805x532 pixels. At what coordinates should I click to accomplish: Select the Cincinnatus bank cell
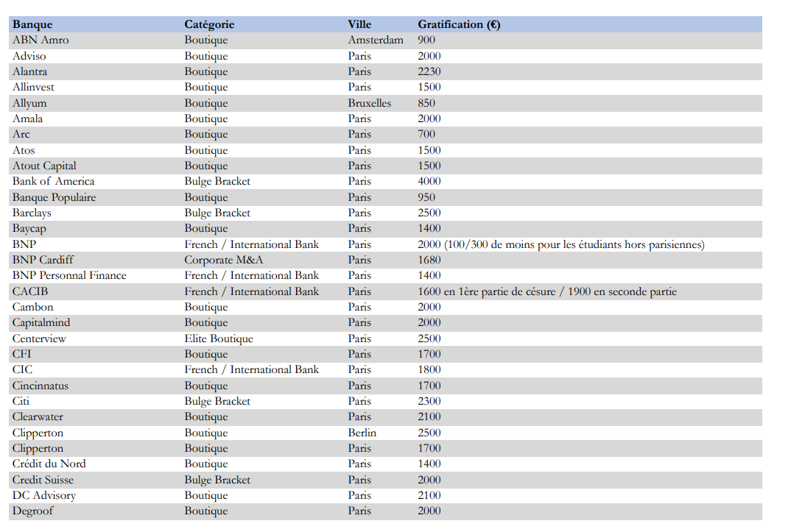pos(40,386)
